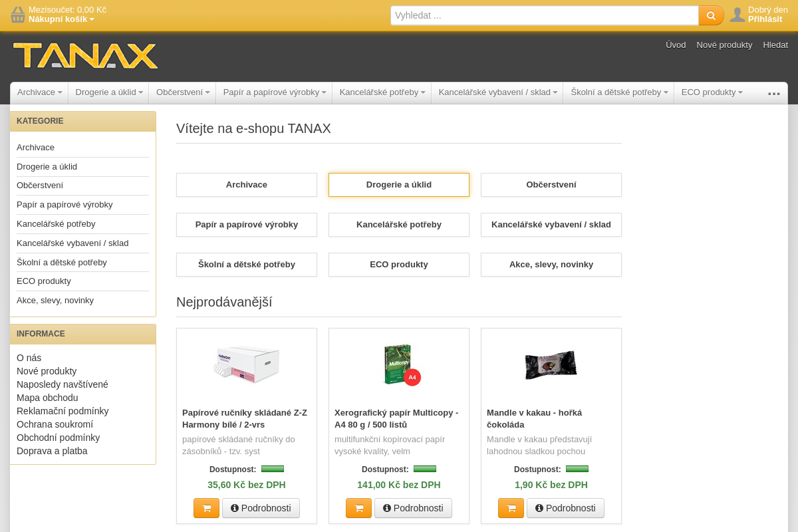
Task: Open the Xerografický papír Multicopy product image
Action: [399, 364]
